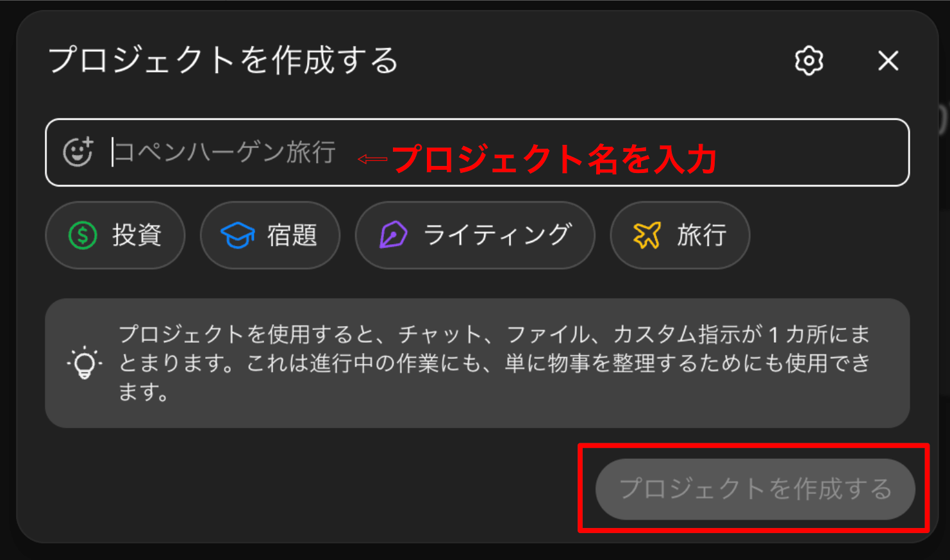
Task: Close the プロジェクトを作成する dialog
Action: (x=888, y=61)
